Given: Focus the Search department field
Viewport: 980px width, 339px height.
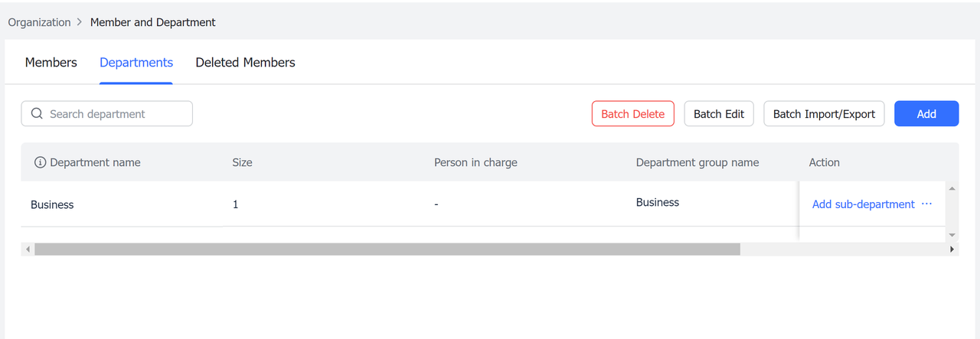Looking at the screenshot, I should point(115,114).
